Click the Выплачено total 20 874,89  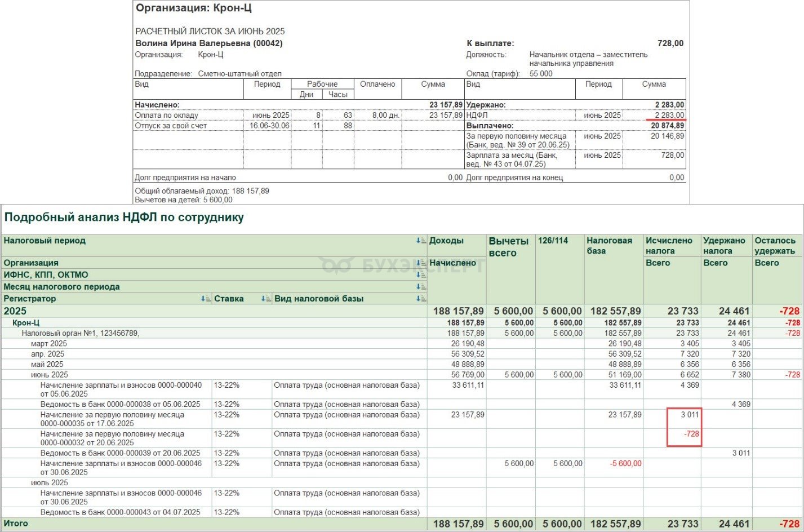668,126
